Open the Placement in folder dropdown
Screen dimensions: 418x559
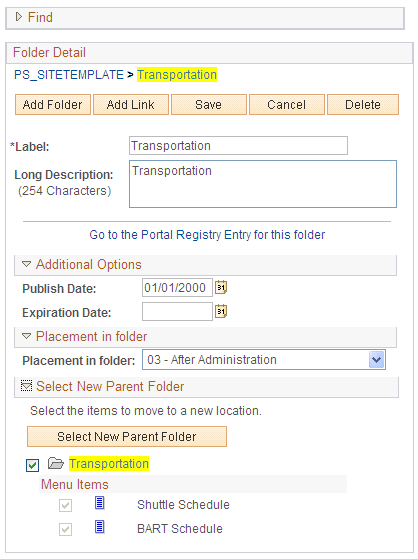pyautogui.click(x=377, y=359)
